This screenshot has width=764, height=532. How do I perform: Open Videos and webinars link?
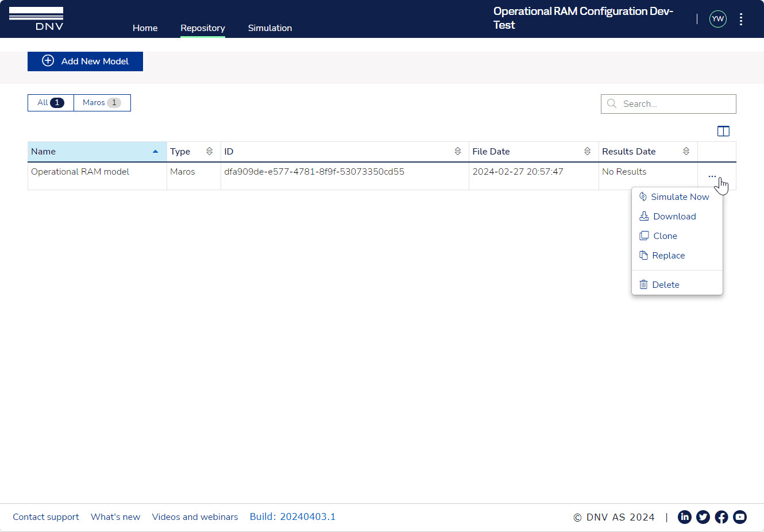click(195, 517)
